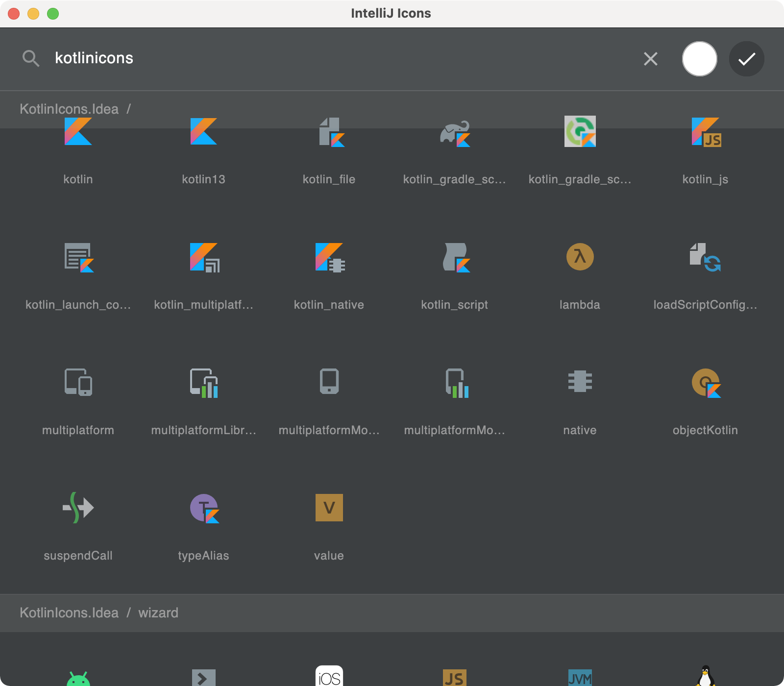Pick the typeAlias icon

[204, 508]
